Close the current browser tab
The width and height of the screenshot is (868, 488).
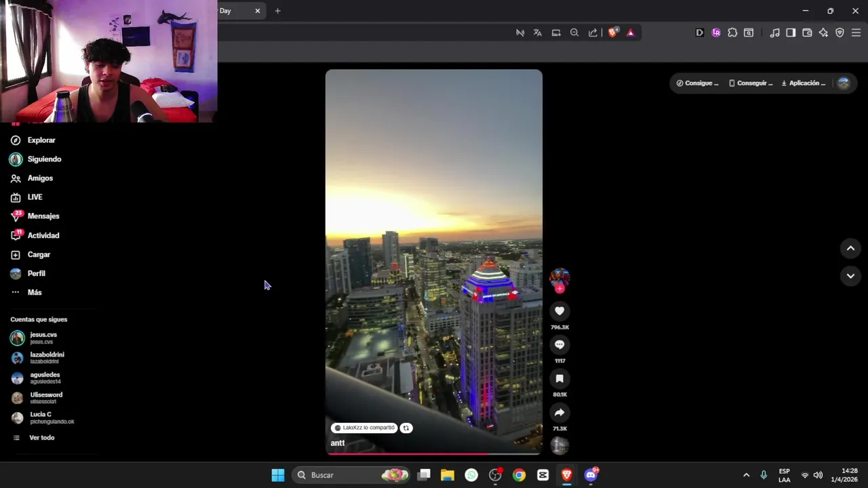pyautogui.click(x=258, y=11)
